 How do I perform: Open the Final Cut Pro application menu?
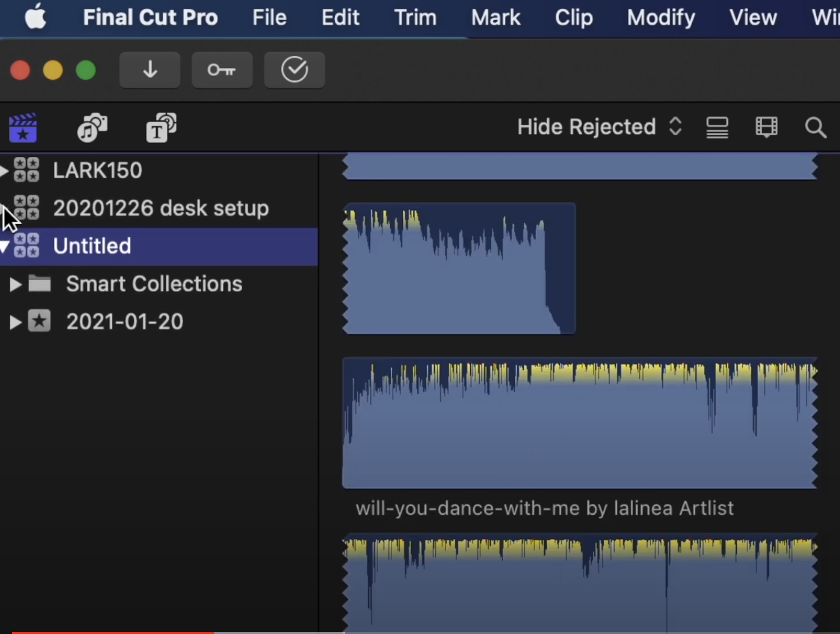(150, 18)
